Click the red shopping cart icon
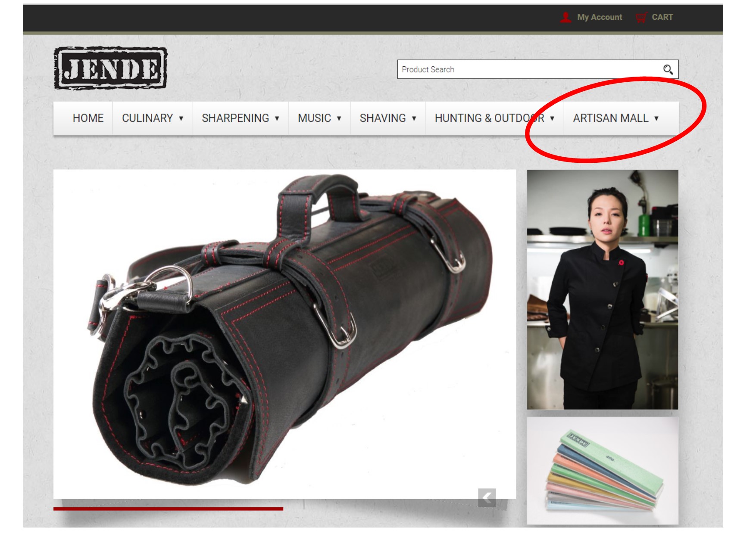This screenshot has width=756, height=534. 641,17
